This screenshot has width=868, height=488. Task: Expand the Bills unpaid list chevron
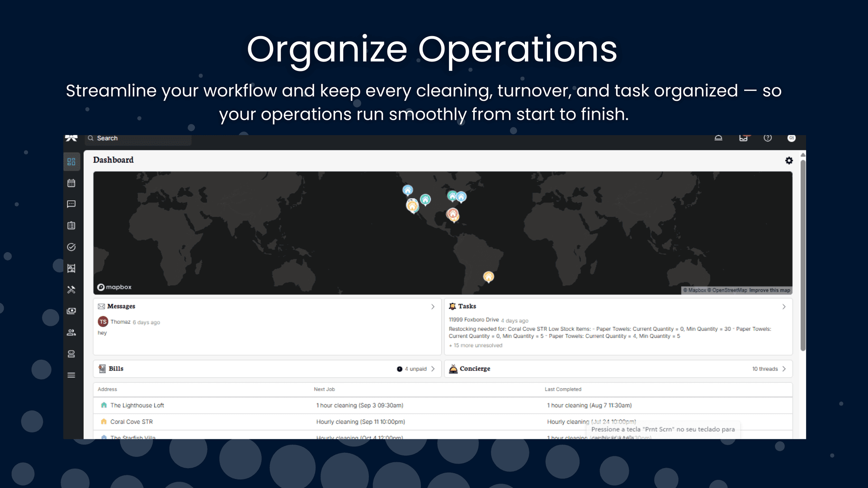(433, 369)
